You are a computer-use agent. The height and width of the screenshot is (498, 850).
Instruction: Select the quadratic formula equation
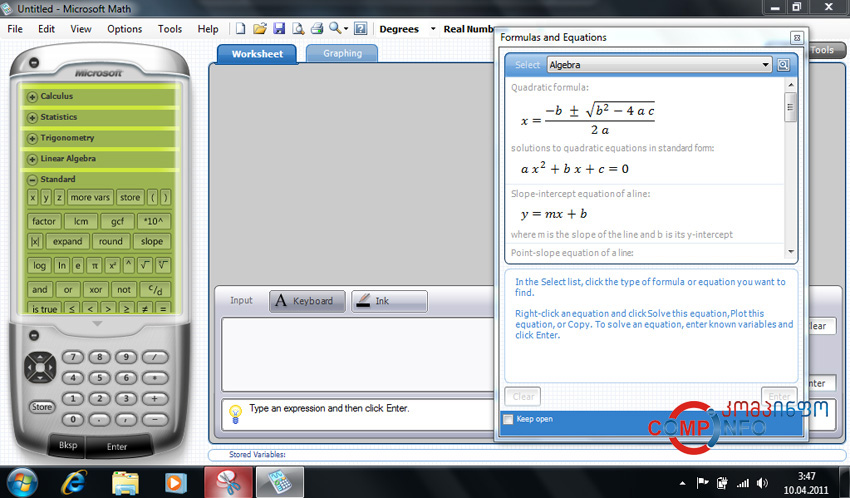(588, 118)
